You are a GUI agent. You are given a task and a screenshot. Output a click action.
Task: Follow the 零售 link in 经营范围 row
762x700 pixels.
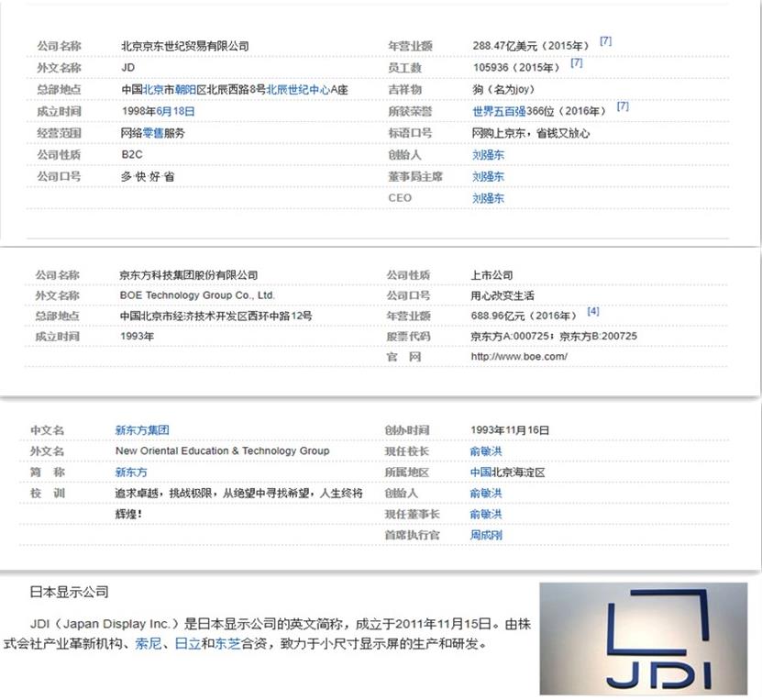click(x=153, y=133)
